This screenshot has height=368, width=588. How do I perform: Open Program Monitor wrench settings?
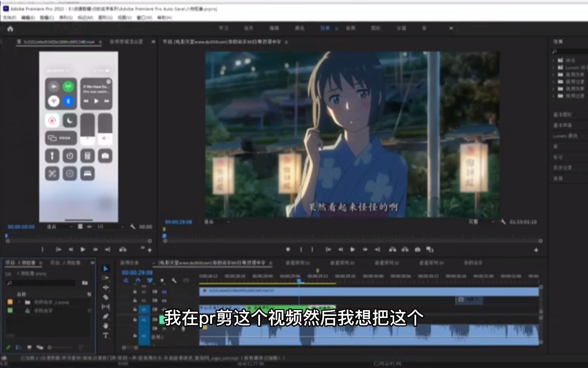click(x=503, y=222)
